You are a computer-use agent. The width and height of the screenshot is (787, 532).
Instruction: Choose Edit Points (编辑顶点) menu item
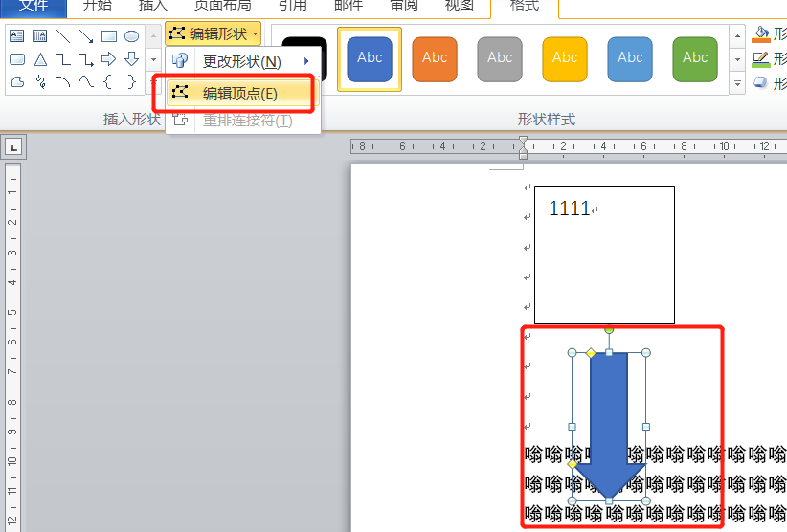(239, 93)
